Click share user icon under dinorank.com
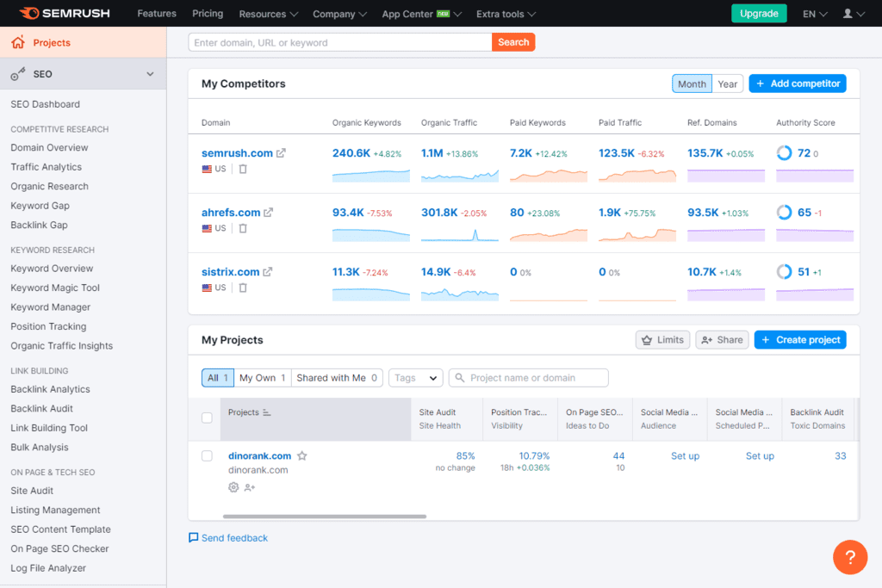This screenshot has width=882, height=588. 250,487
